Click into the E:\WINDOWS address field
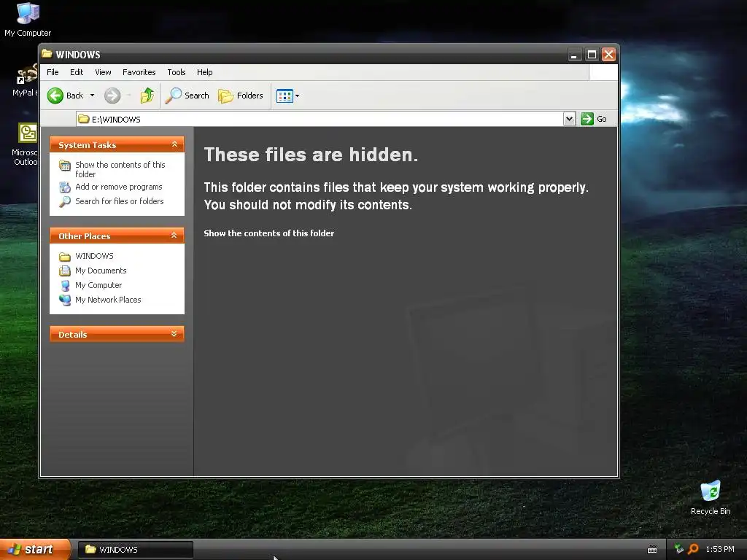The width and height of the screenshot is (747, 560). click(x=320, y=119)
